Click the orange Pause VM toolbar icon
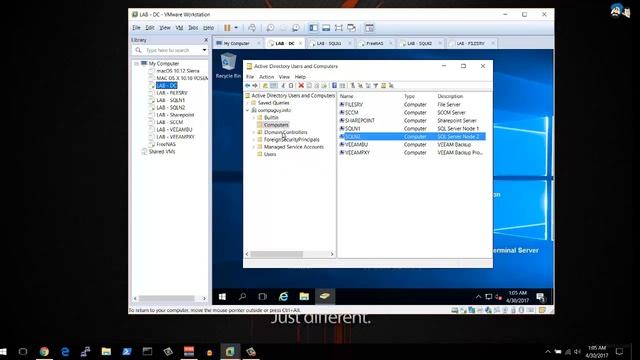 point(227,28)
